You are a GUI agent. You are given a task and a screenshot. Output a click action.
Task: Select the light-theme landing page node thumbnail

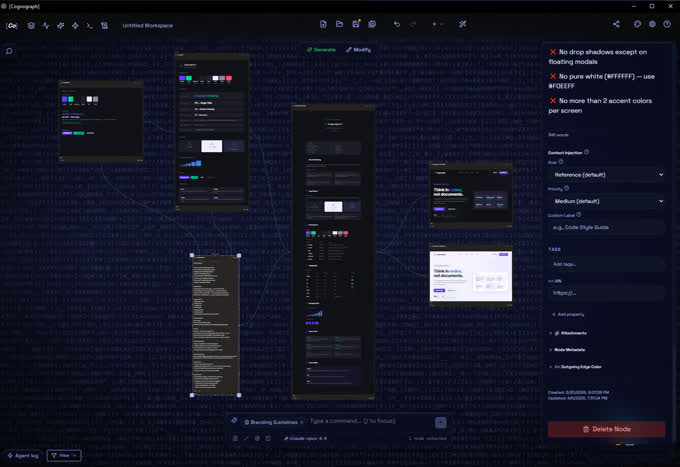coord(471,276)
